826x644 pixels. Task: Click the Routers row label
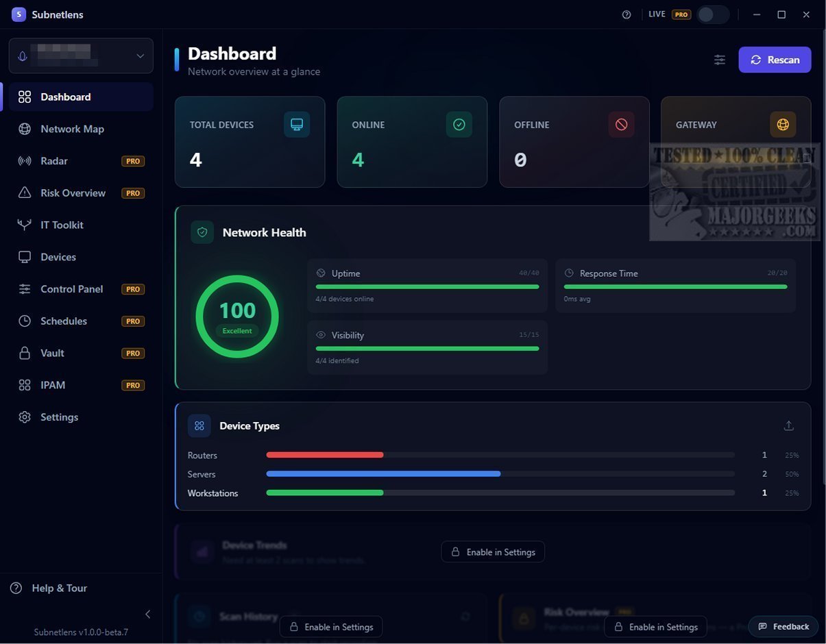tap(202, 455)
